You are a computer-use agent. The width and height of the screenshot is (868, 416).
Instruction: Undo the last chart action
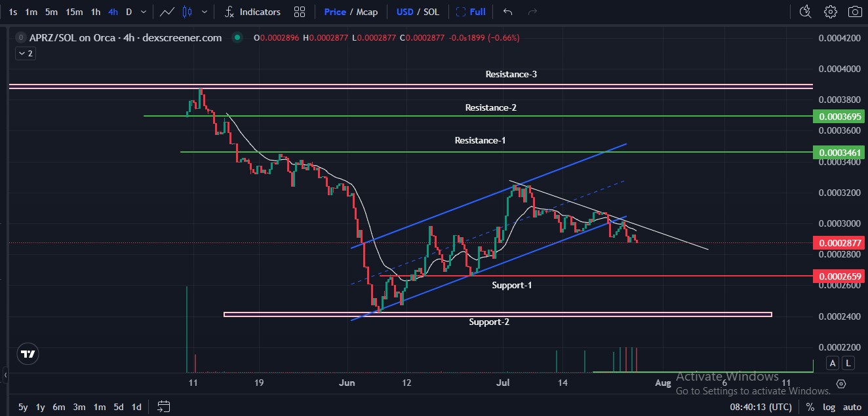tap(507, 12)
